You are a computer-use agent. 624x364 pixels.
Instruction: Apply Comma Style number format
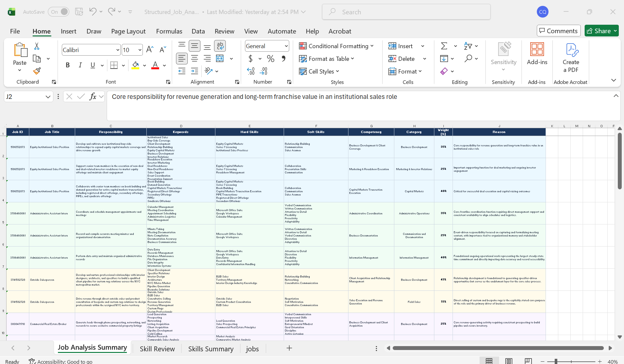(283, 59)
